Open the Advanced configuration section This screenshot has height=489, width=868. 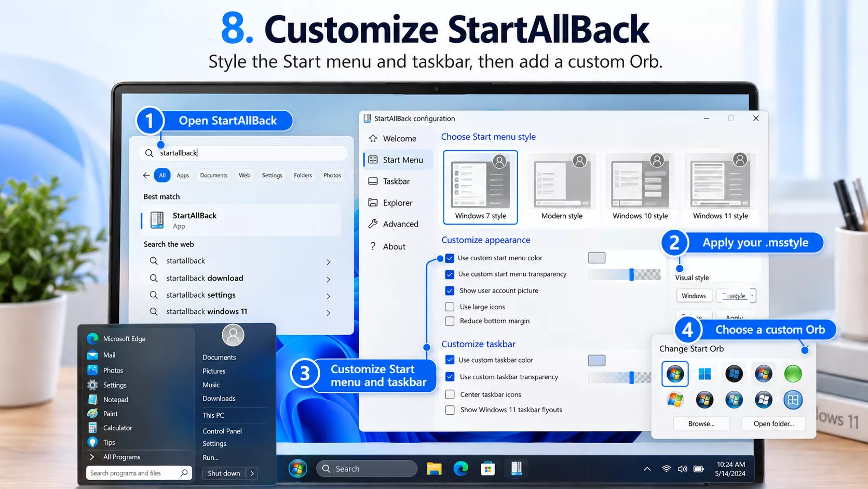click(397, 224)
